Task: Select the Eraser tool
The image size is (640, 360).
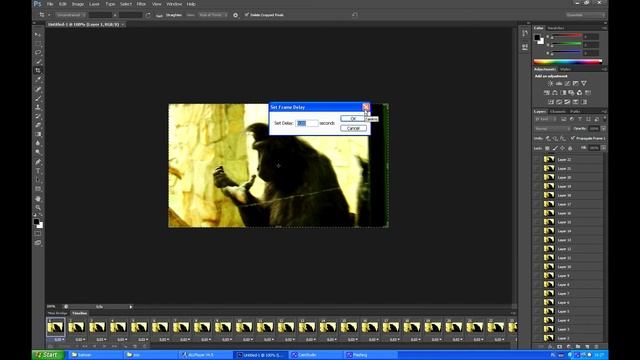Action: [x=38, y=125]
